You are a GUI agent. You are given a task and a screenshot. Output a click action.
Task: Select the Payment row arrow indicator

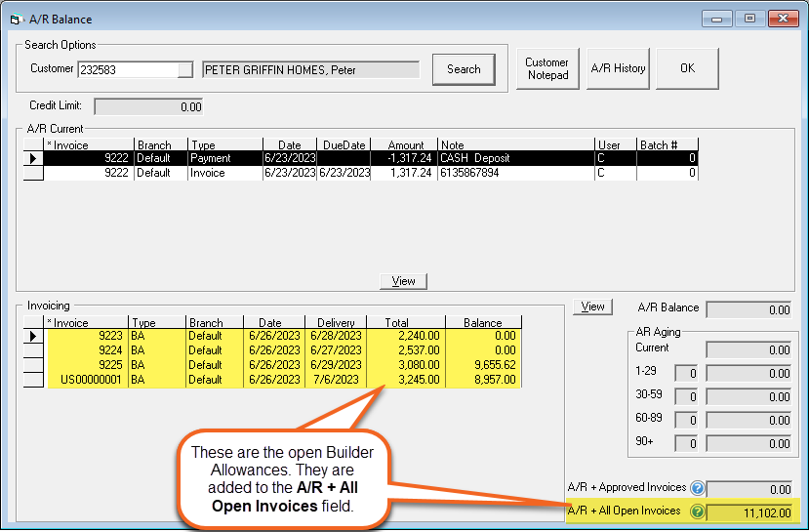33,158
